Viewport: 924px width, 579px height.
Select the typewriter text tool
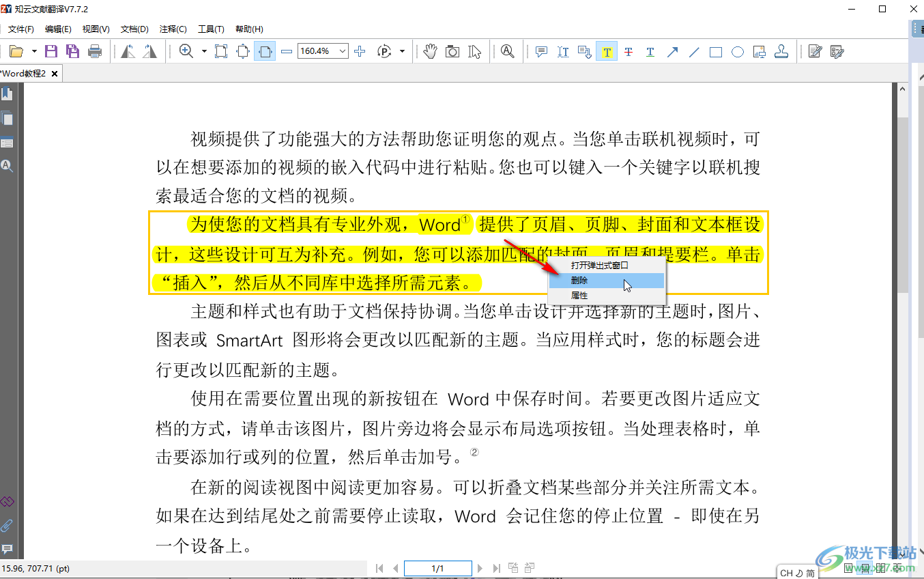pos(563,51)
